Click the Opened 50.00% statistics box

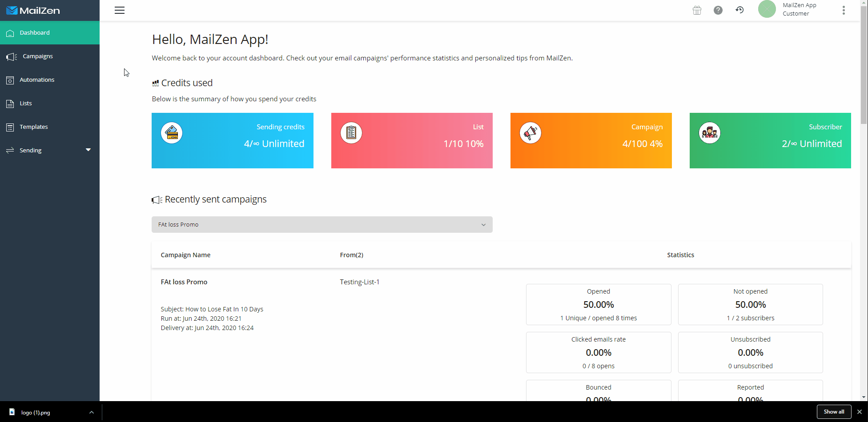[x=598, y=304]
